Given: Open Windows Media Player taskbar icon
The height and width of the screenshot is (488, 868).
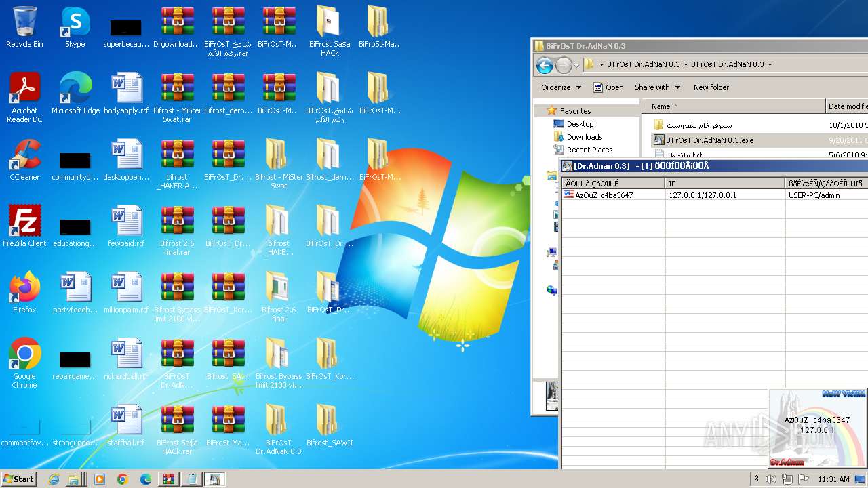Looking at the screenshot, I should [x=100, y=479].
